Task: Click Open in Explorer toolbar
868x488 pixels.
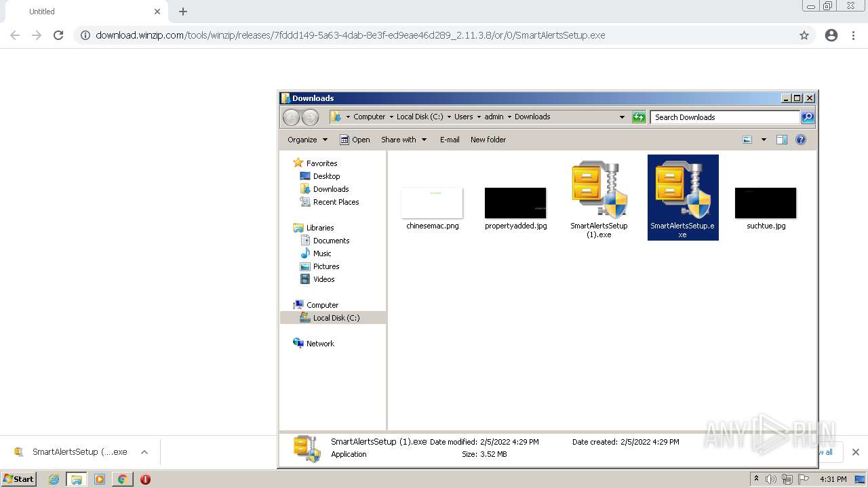Action: 355,140
